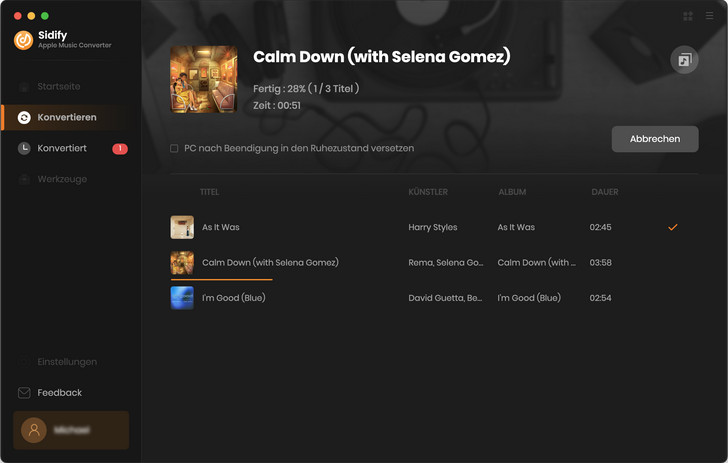Click the orange checkmark for As It Was

tap(673, 227)
